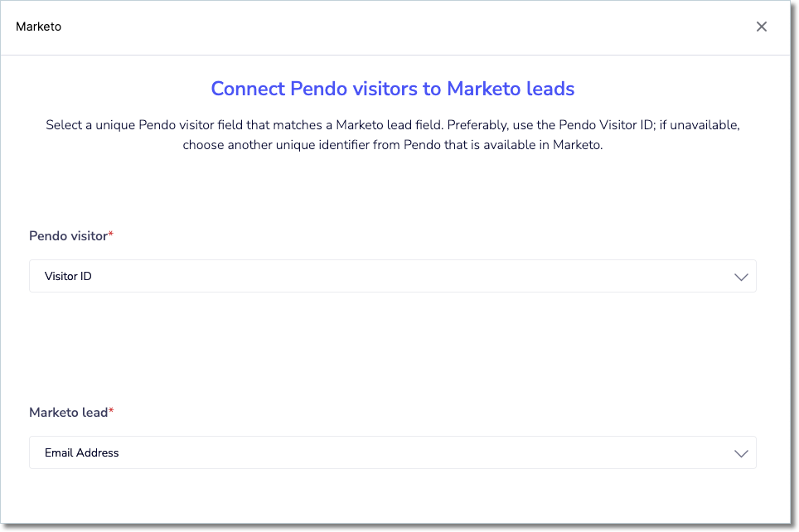Expand the Pendo visitor dropdown chevron

[x=741, y=277]
